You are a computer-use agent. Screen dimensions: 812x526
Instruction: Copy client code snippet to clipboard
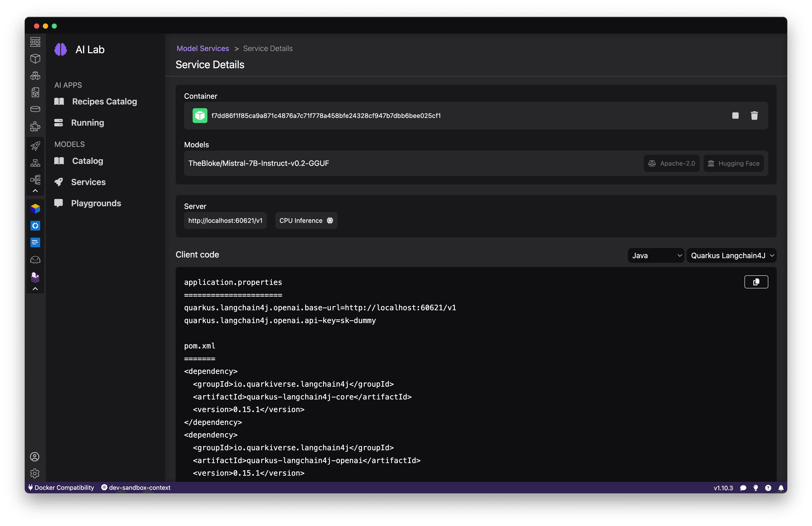pos(756,282)
